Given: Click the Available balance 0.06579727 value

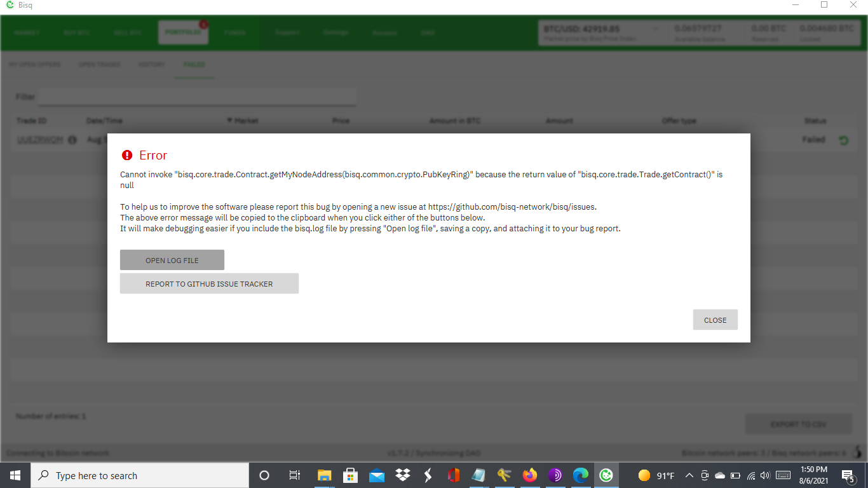Looking at the screenshot, I should [x=698, y=29].
